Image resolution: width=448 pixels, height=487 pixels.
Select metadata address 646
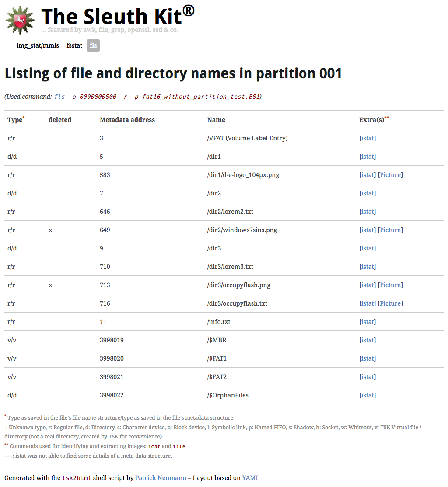105,212
